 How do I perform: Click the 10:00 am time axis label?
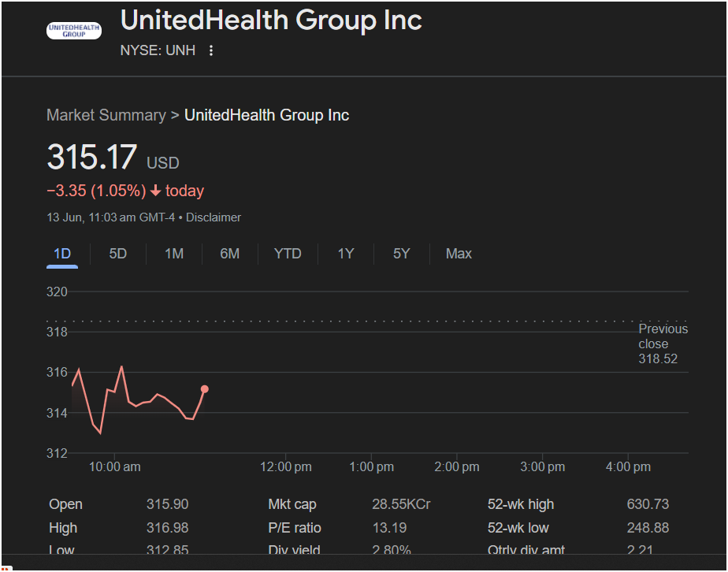(x=115, y=466)
